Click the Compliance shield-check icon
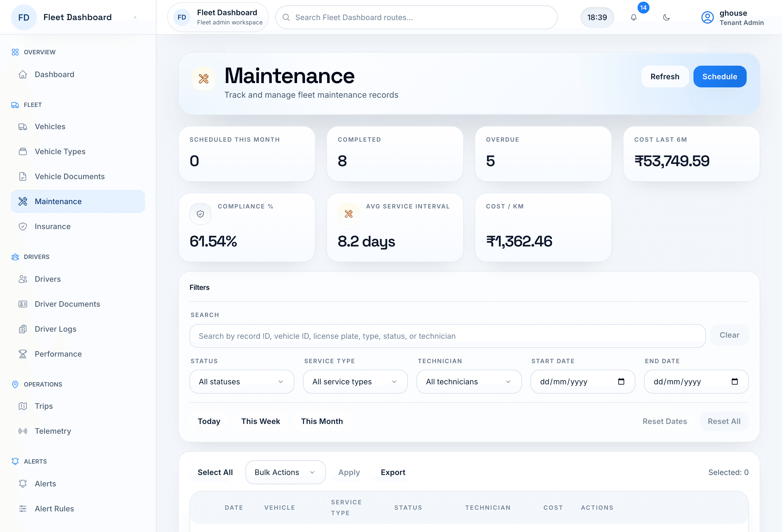782x532 pixels. point(200,214)
